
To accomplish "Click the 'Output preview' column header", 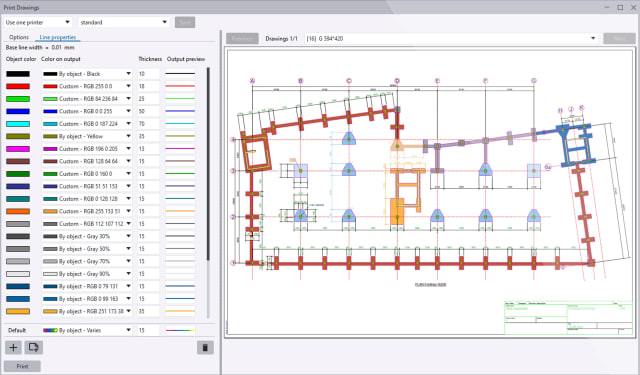I will [186, 59].
